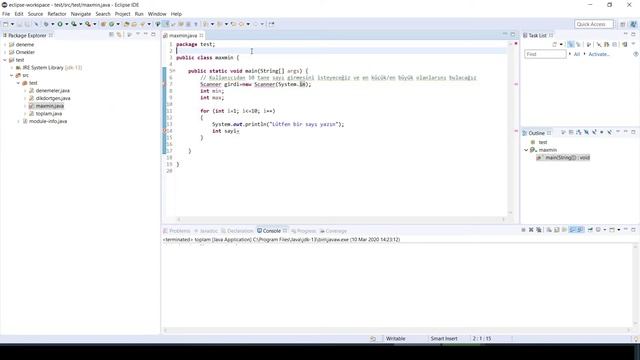Switch to the Declaration tab
The height and width of the screenshot is (360, 640).
point(238,231)
